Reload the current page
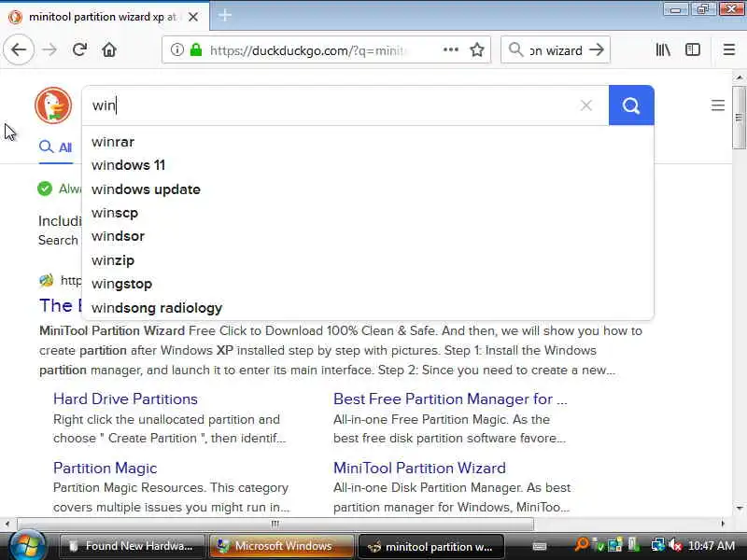 79,49
